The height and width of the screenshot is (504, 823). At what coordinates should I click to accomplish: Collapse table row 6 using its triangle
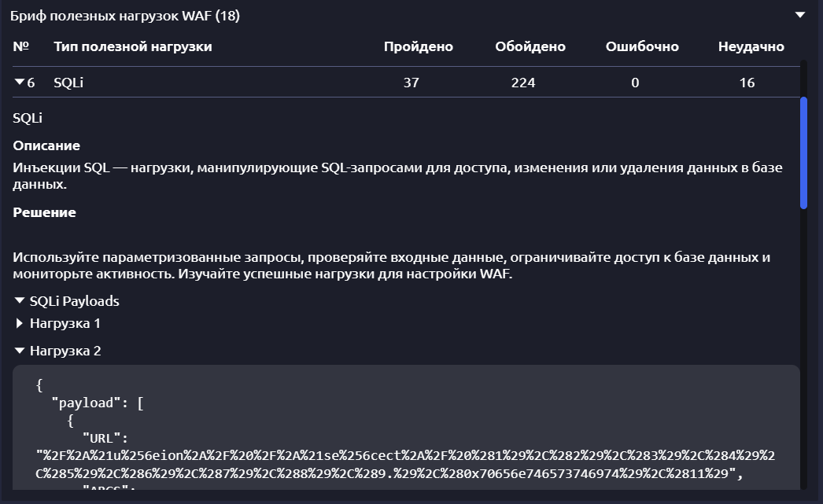[x=20, y=83]
